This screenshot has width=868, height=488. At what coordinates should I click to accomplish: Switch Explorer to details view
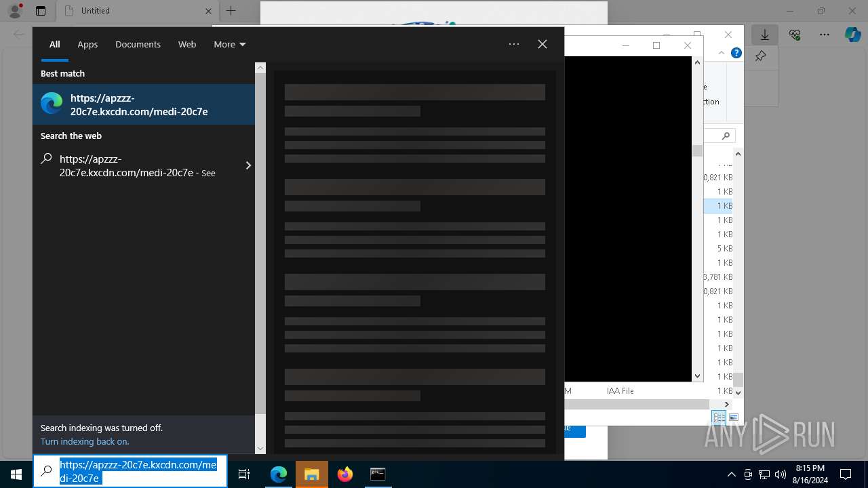pos(719,418)
